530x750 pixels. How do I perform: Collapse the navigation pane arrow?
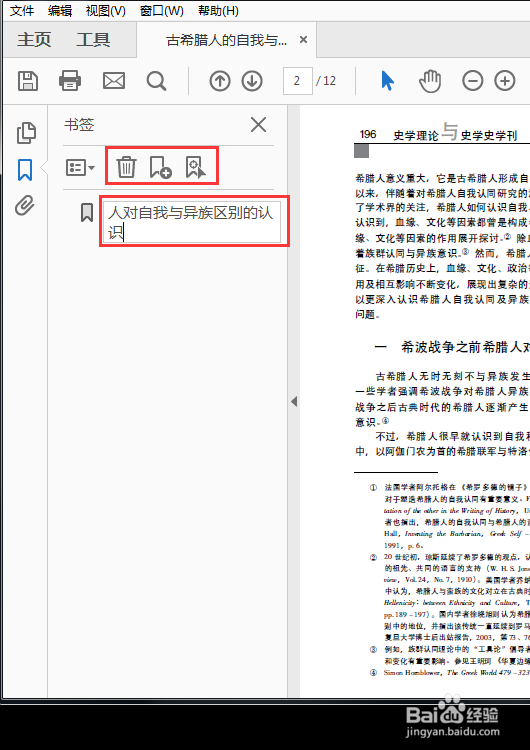point(294,401)
